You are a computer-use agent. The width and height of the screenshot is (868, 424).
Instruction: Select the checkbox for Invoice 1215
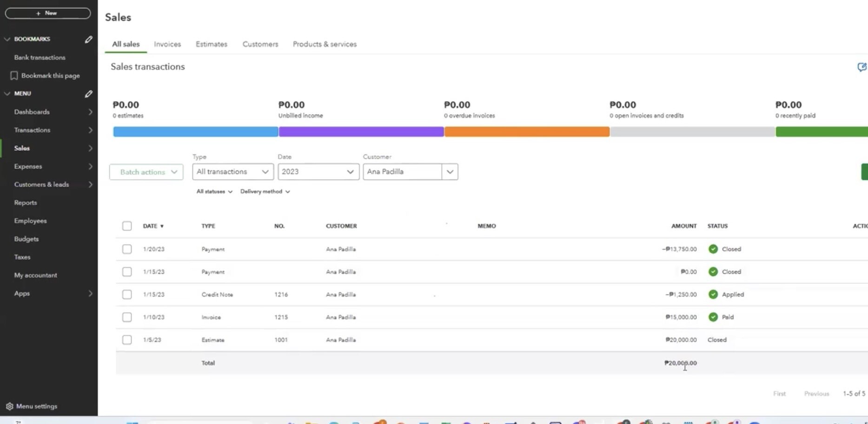[x=127, y=317]
